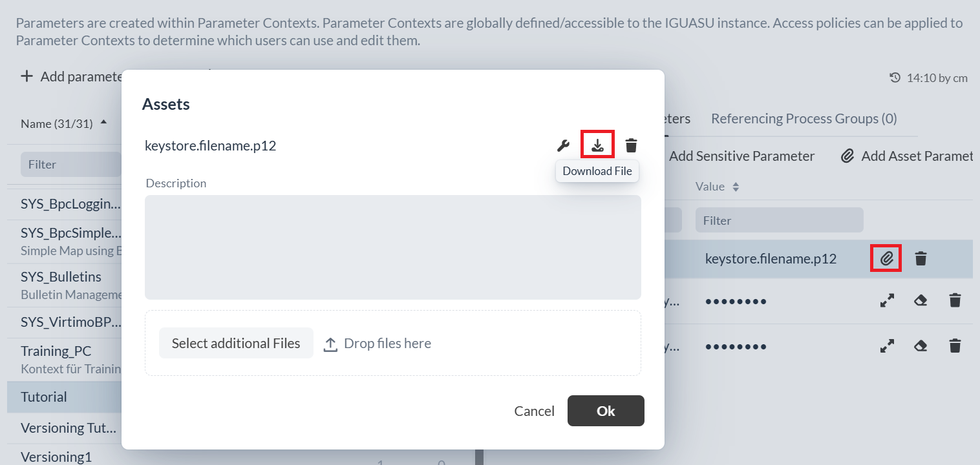Click the wrench icon for keystore.filename.p12
The image size is (980, 465).
(564, 145)
